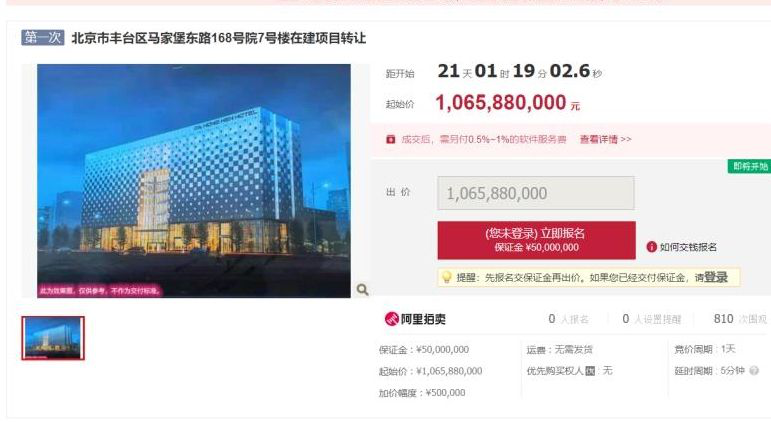771x428 pixels.
Task: Click the 0 人设置提醒 reminder count
Action: point(652,319)
